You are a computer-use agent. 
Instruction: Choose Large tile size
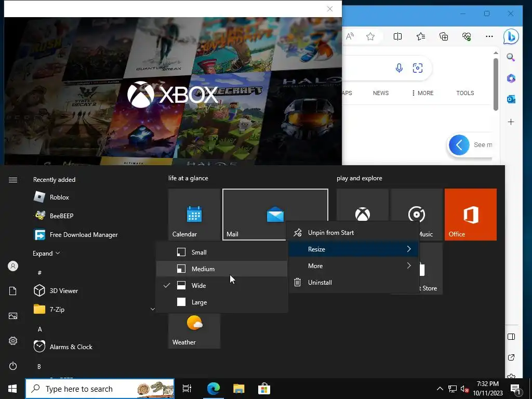(x=222, y=302)
